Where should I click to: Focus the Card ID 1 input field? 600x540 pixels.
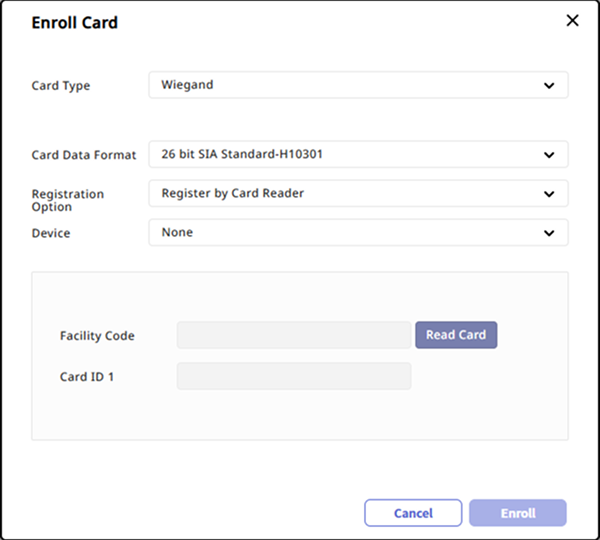[x=294, y=376]
